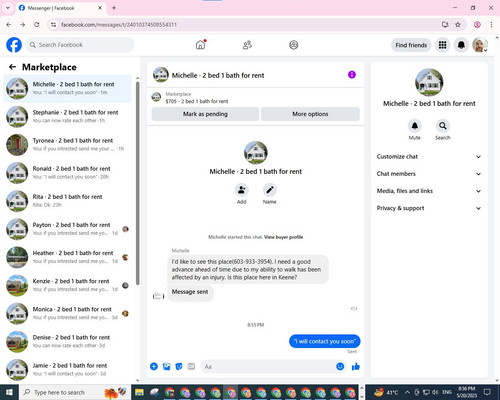Open Windows Start menu
Viewport: 500px width, 400px height.
coord(9,392)
